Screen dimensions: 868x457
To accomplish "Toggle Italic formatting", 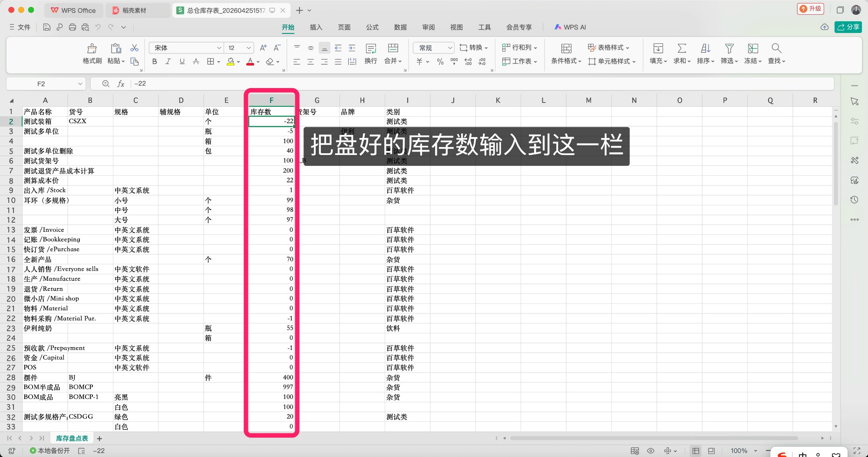I will click(168, 62).
